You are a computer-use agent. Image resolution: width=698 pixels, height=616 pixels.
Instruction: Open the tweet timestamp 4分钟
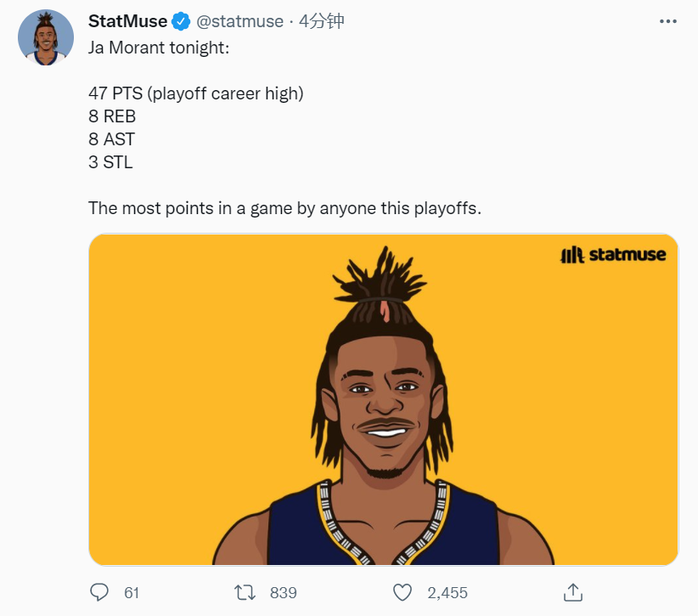click(321, 21)
